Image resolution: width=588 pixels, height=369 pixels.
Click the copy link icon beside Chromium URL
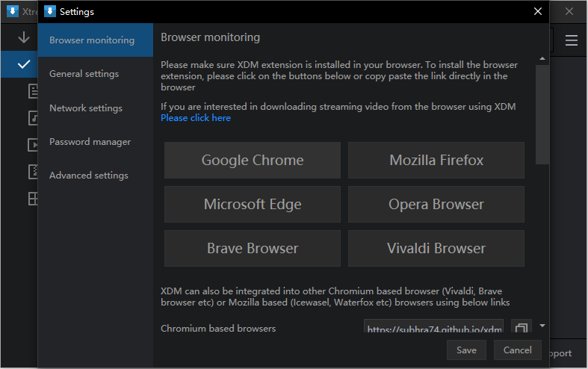click(521, 329)
